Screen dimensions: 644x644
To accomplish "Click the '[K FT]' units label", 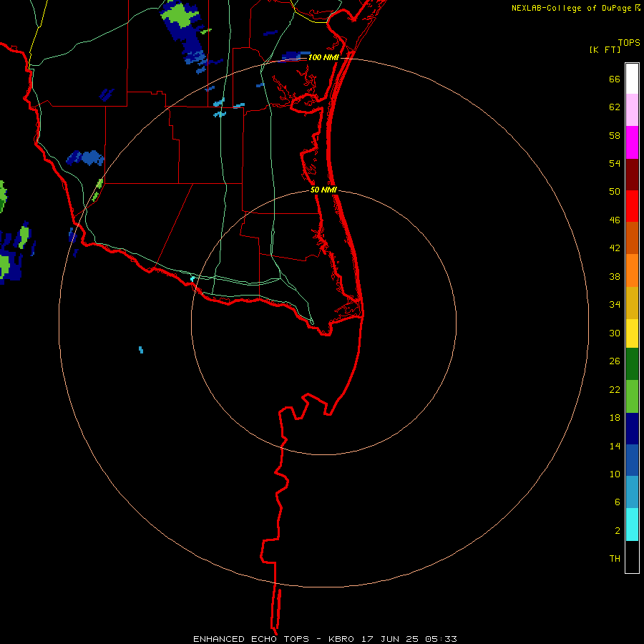I will pos(605,49).
